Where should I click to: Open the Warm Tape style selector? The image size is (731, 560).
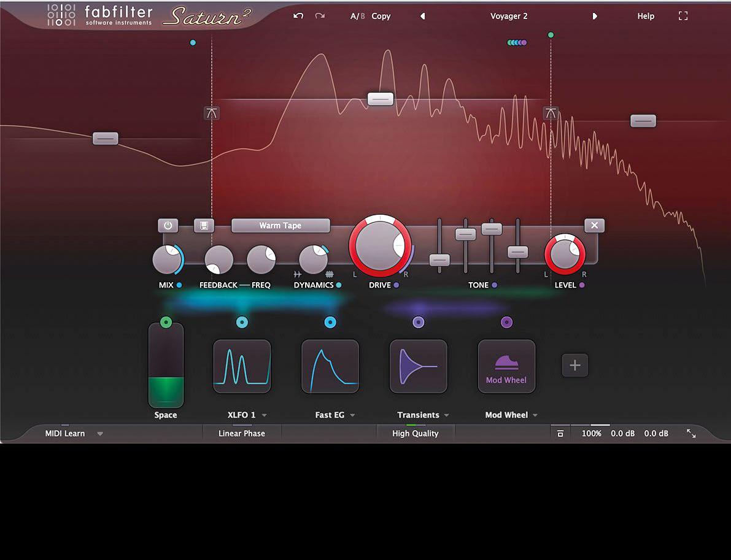click(280, 226)
